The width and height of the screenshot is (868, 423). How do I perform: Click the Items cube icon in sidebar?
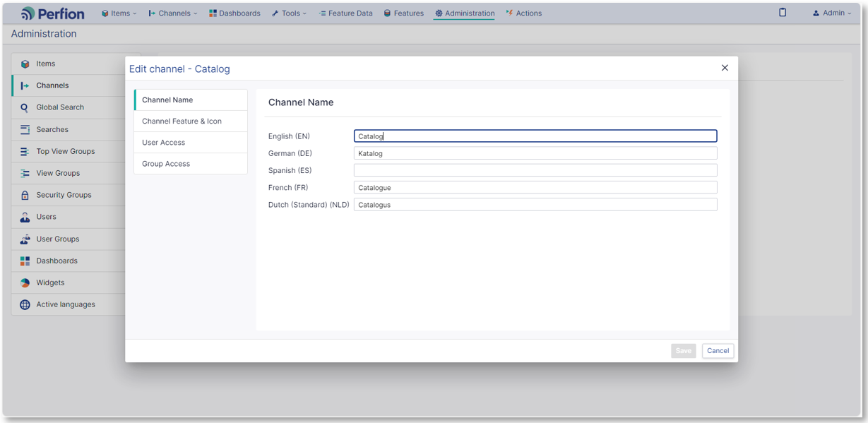(25, 64)
